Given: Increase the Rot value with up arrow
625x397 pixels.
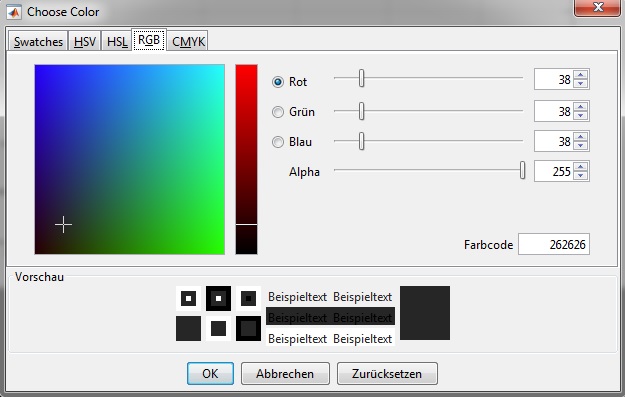Looking at the screenshot, I should (x=581, y=75).
